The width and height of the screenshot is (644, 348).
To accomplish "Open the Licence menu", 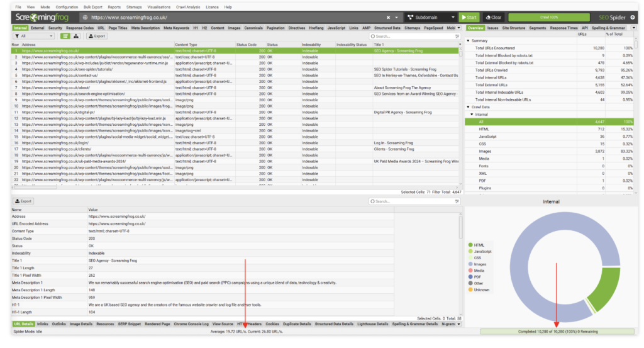I will [x=212, y=7].
